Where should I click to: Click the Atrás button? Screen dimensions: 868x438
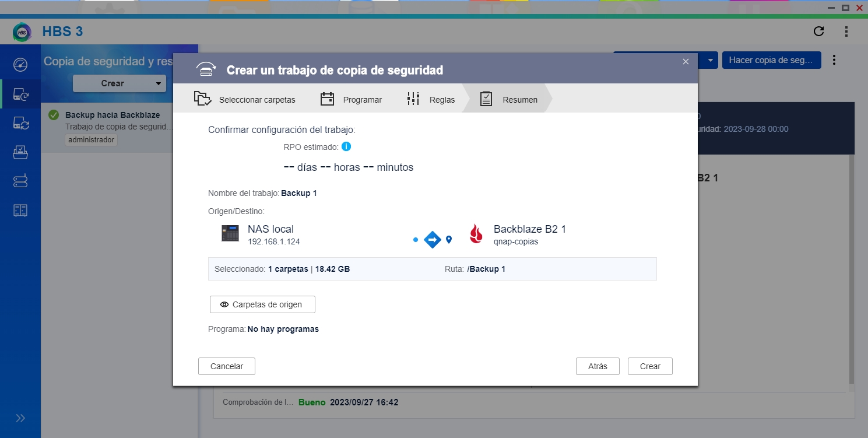(598, 366)
